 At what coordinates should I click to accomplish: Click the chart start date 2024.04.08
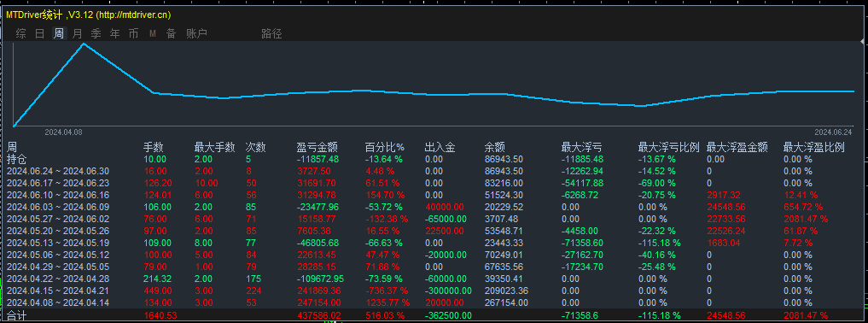click(x=63, y=133)
